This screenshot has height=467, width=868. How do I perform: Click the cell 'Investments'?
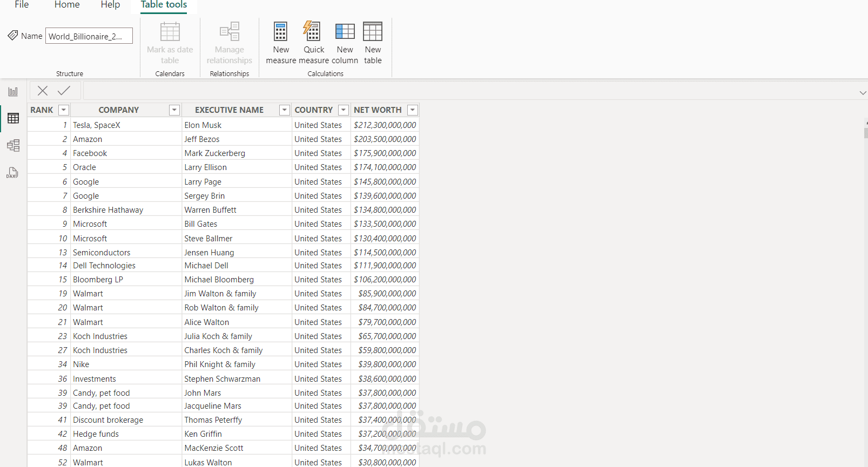pyautogui.click(x=126, y=379)
